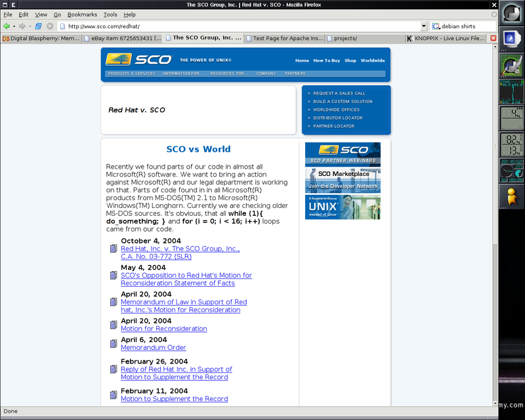
Task: Click Build A Custom Solution link
Action: 343,102
